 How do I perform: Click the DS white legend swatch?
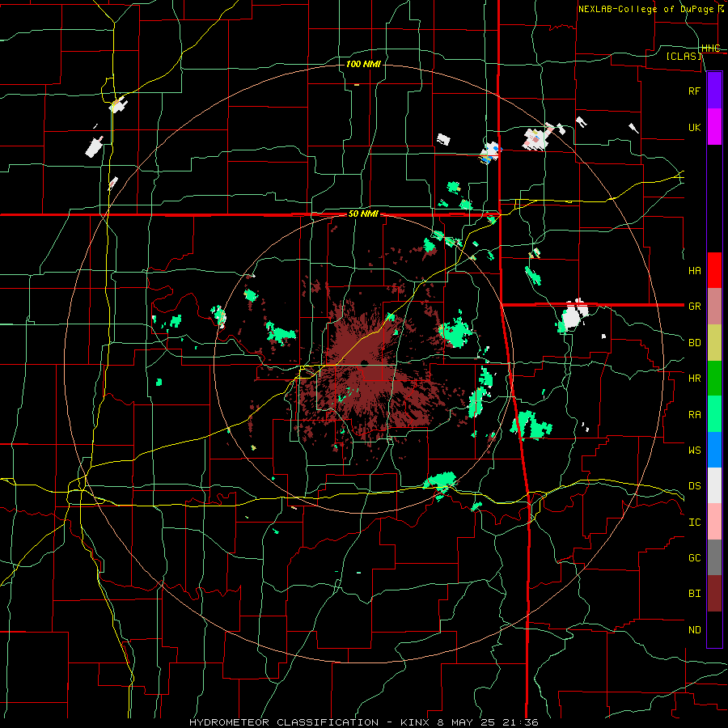tap(714, 485)
